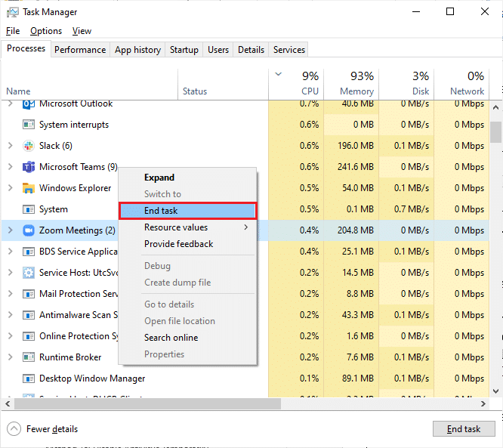503x448 pixels.
Task: Expand the Windows Explorer process group
Action: tap(10, 188)
